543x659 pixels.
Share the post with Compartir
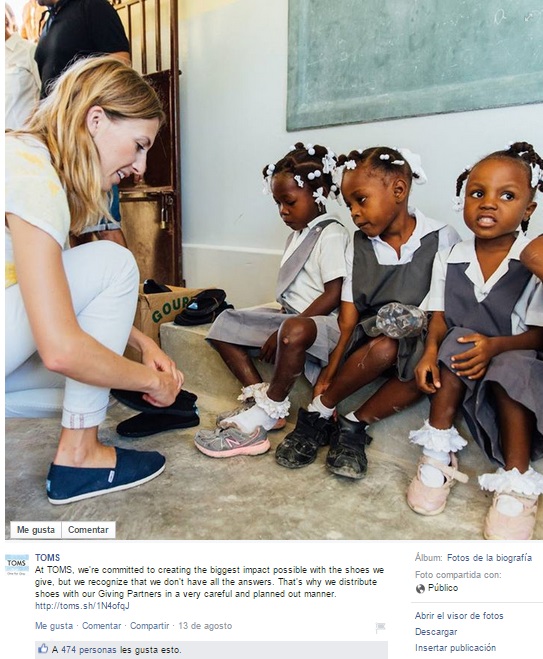click(x=149, y=626)
